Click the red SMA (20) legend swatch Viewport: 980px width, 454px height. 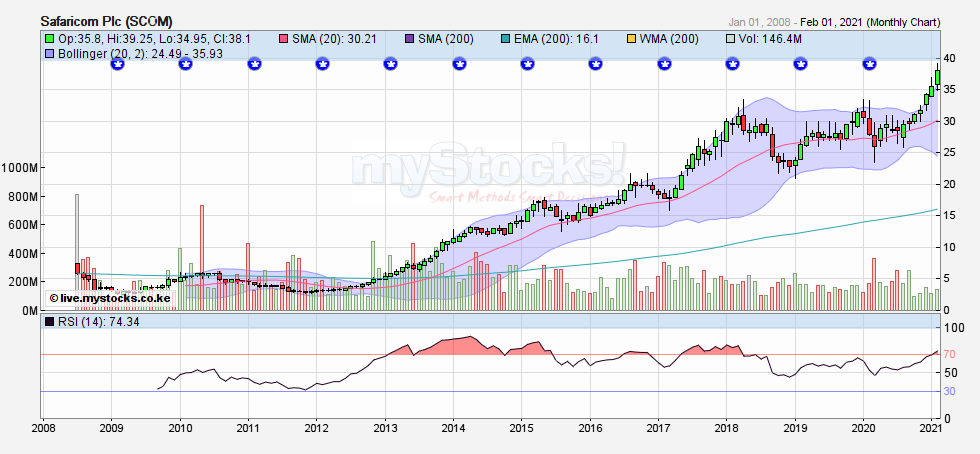284,39
